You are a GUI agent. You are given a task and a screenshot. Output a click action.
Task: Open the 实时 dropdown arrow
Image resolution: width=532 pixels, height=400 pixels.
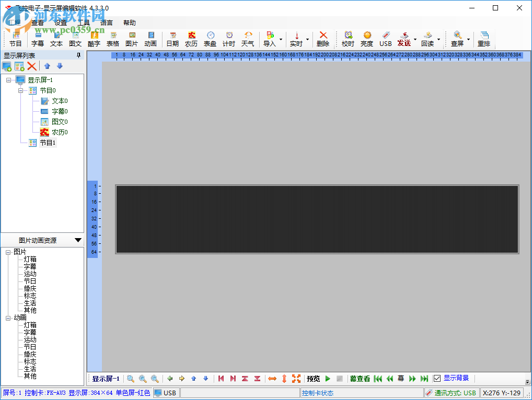tap(308, 39)
